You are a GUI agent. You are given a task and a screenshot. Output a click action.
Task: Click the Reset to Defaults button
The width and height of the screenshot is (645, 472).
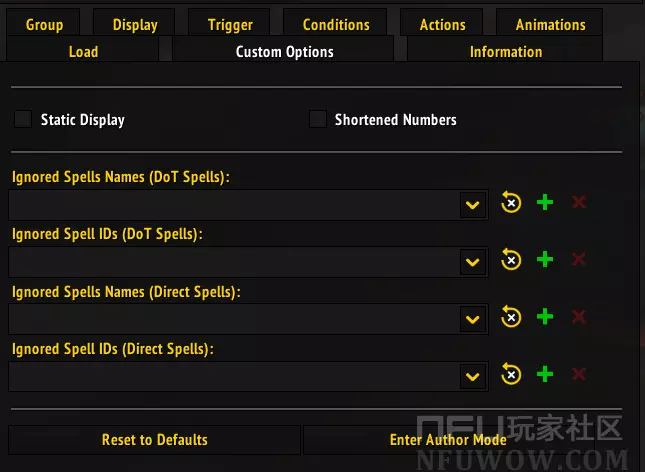pos(155,440)
